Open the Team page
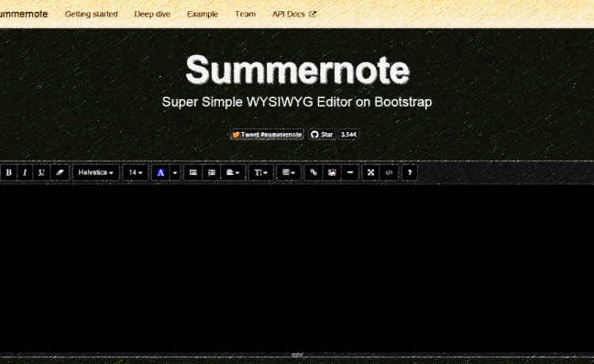 [x=245, y=14]
